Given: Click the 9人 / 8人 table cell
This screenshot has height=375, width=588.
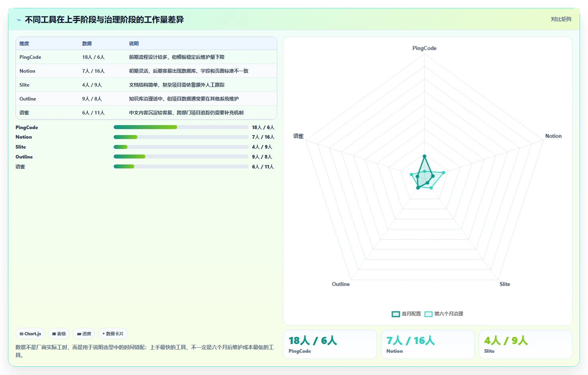Looking at the screenshot, I should point(92,99).
